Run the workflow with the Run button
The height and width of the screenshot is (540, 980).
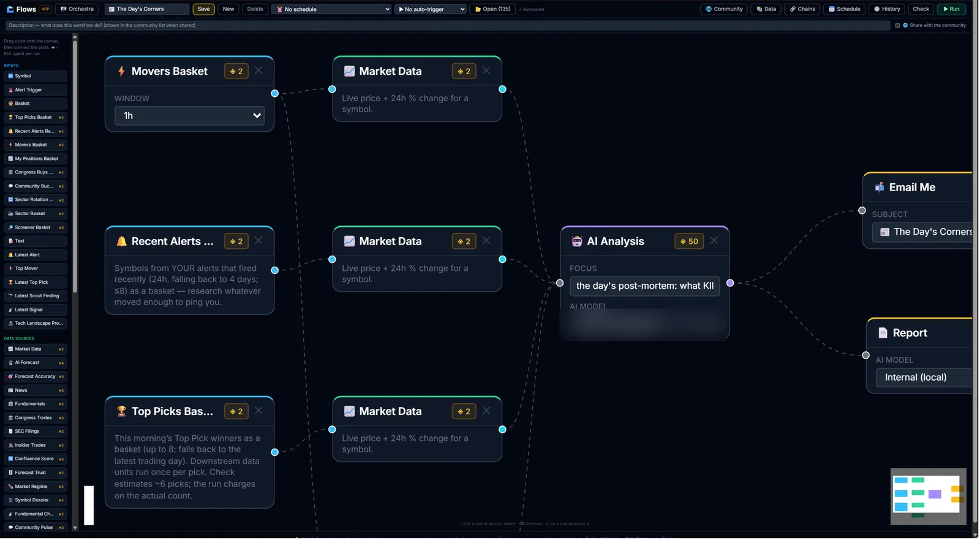point(951,9)
